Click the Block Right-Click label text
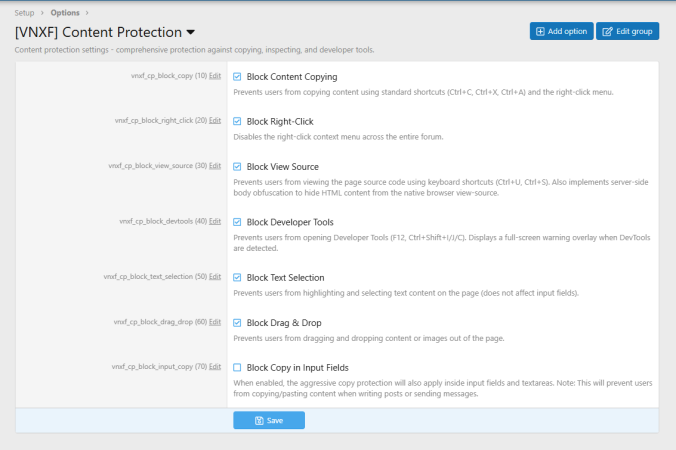Screen dimensions: 676x450 click(280, 122)
